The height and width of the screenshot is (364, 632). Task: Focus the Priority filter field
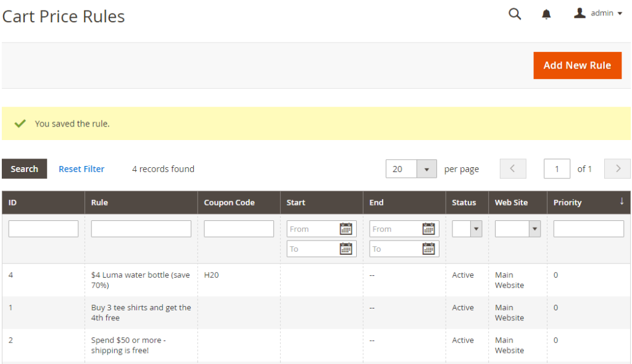coord(588,228)
